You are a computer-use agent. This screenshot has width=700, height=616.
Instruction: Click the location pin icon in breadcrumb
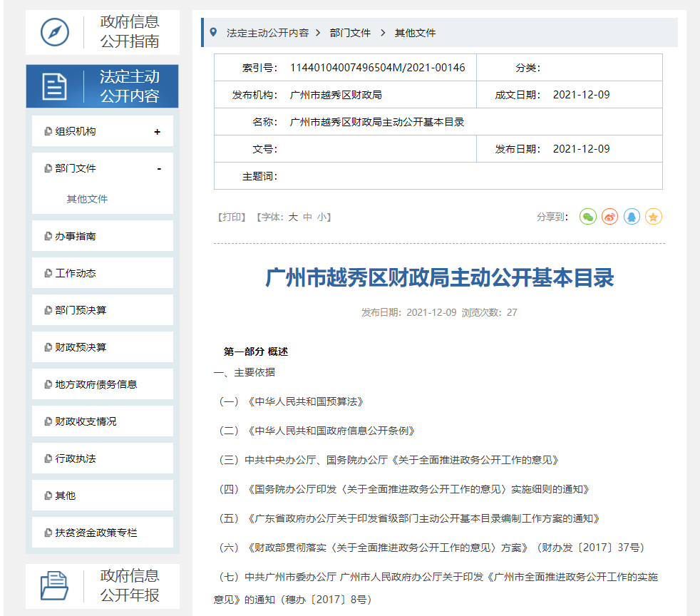click(x=213, y=32)
